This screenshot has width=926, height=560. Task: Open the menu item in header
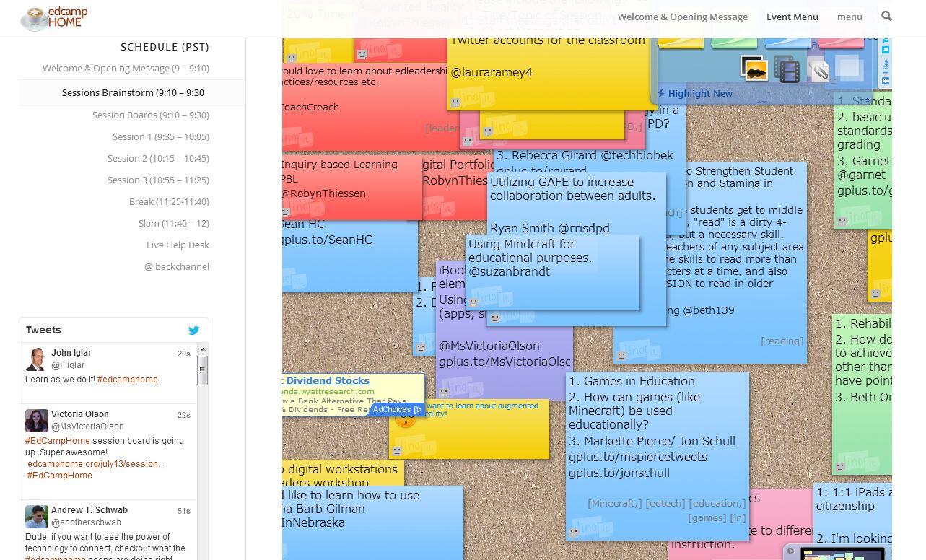point(849,17)
